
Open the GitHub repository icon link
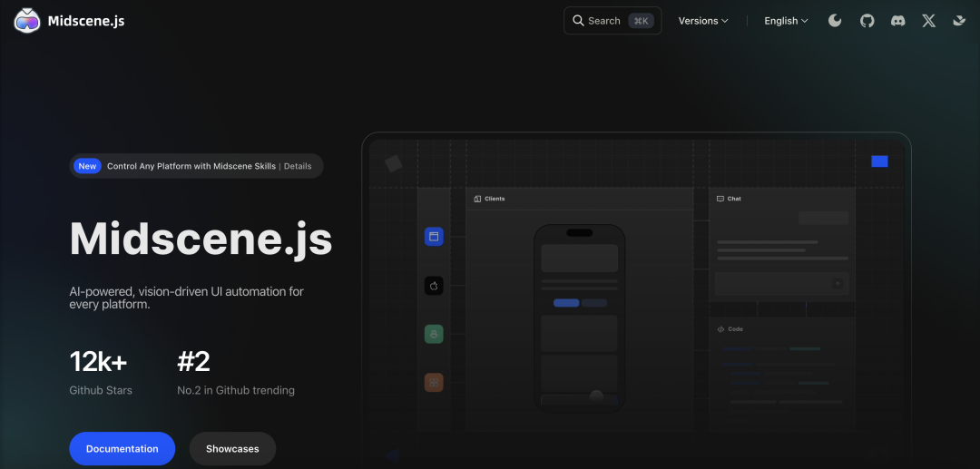click(x=867, y=21)
